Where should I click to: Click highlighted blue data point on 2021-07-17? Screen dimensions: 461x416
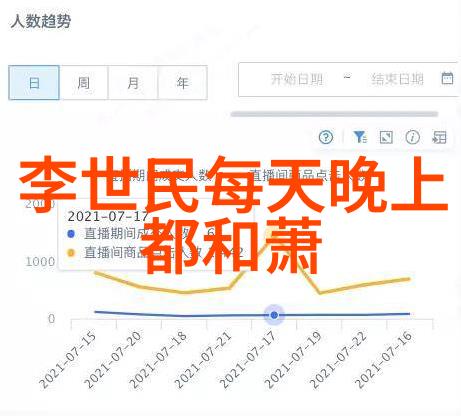click(x=274, y=315)
